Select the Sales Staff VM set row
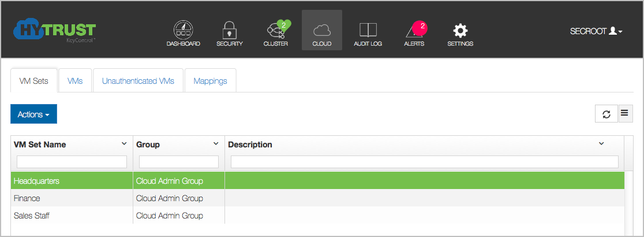The width and height of the screenshot is (644, 237). [x=317, y=215]
